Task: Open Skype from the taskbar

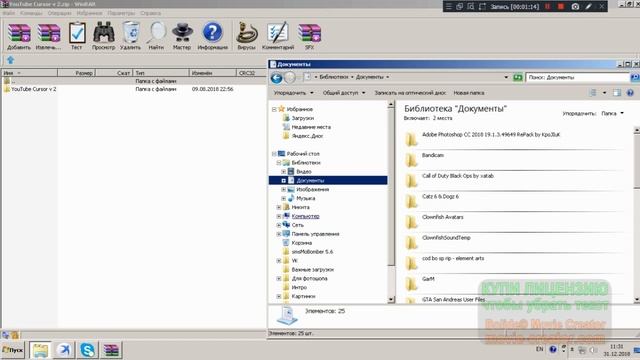Action: pyautogui.click(x=87, y=350)
